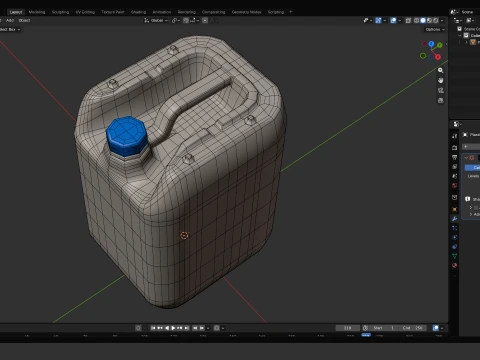
Task: Open the Geometry Nodes workspace tab
Action: point(246,12)
